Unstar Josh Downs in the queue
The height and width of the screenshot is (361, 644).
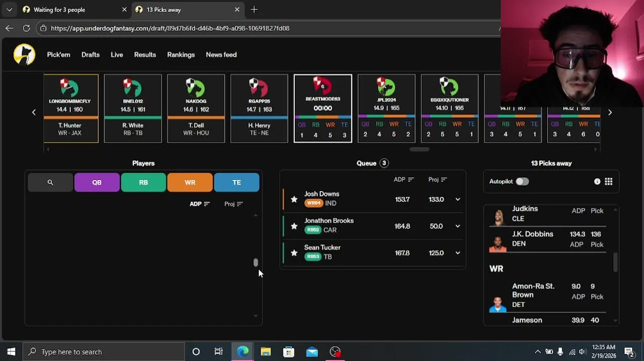(294, 199)
